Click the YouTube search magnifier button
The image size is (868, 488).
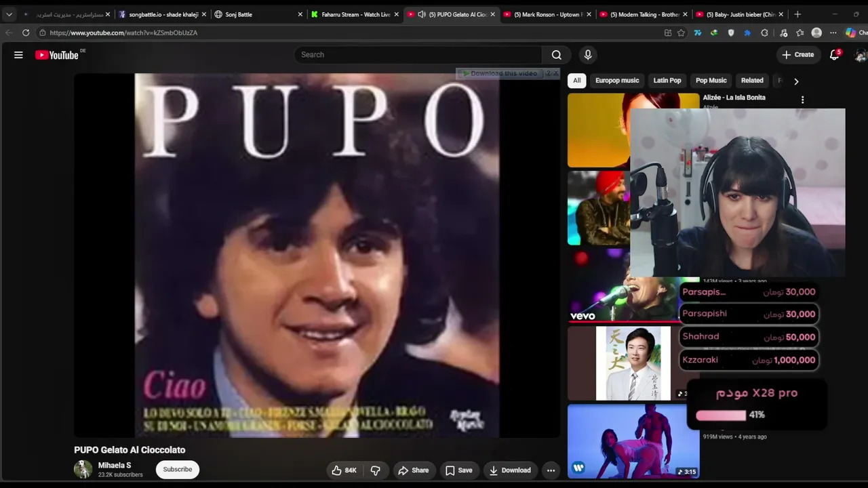[557, 55]
